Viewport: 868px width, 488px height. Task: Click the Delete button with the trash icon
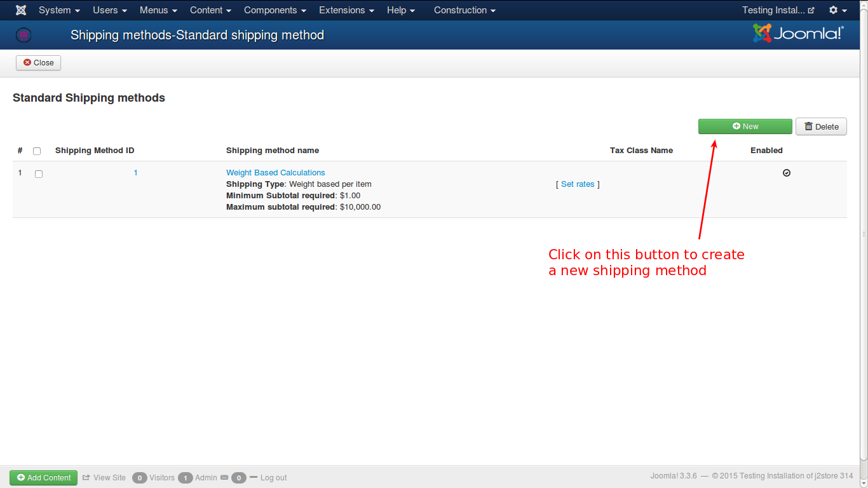point(821,126)
